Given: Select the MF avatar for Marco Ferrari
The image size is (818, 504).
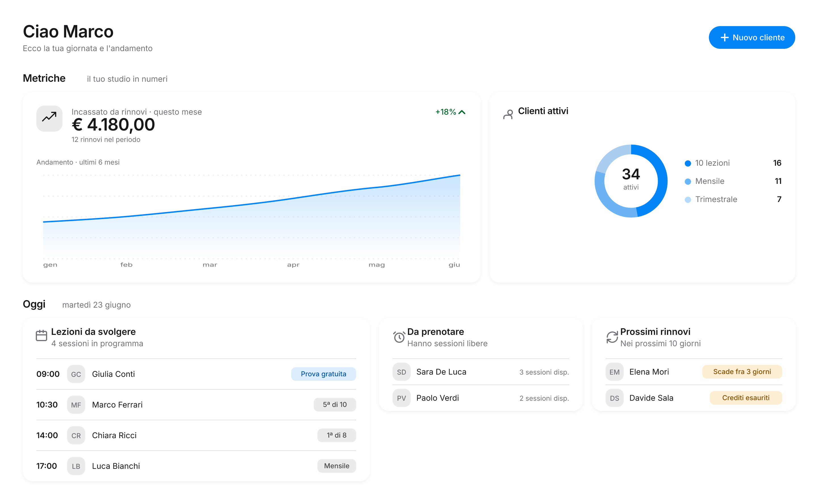Looking at the screenshot, I should pyautogui.click(x=76, y=405).
